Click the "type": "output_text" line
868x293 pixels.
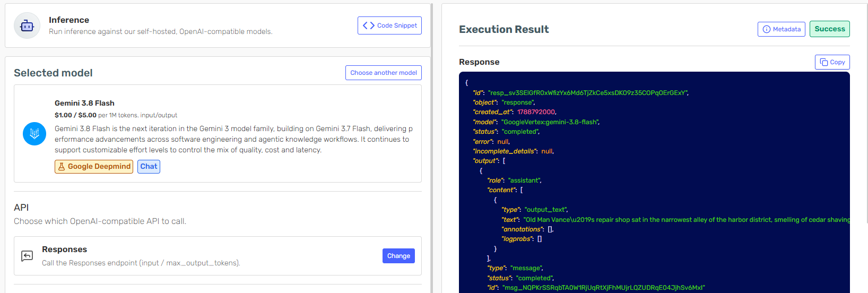tap(534, 210)
